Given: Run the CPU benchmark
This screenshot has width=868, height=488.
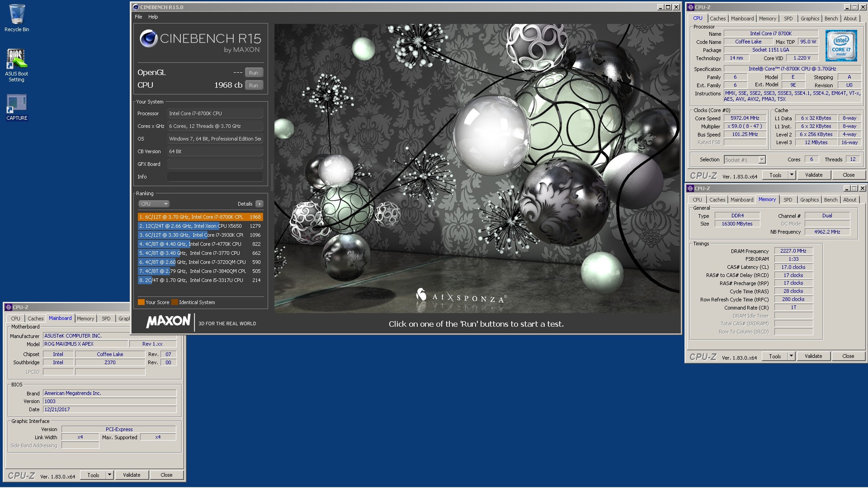Looking at the screenshot, I should pyautogui.click(x=254, y=85).
